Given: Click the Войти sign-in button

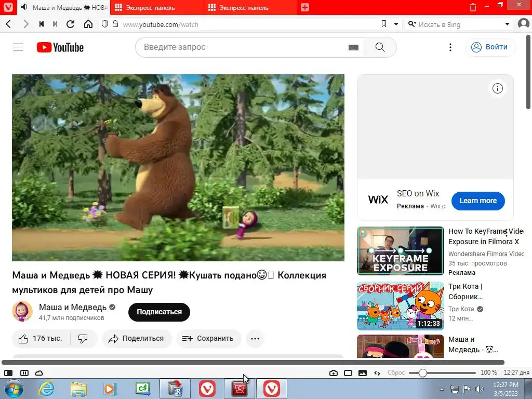Looking at the screenshot, I should [x=490, y=47].
